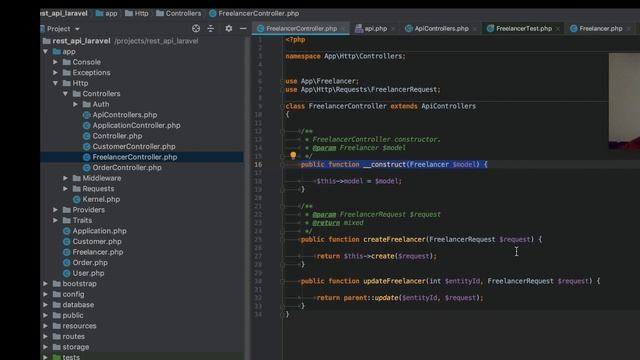Screen dimensions: 640x360
Task: Select ApplicationController.php in project tree
Action: (x=136, y=126)
